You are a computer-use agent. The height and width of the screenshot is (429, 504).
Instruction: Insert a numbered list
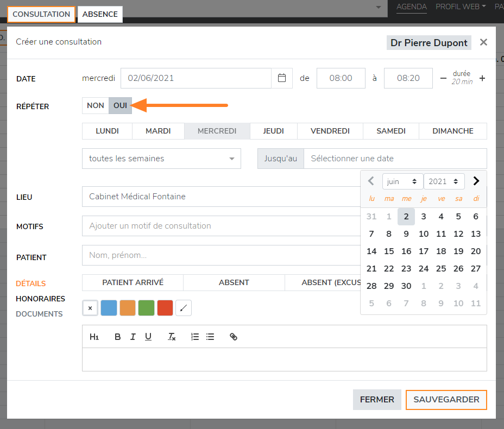point(195,337)
